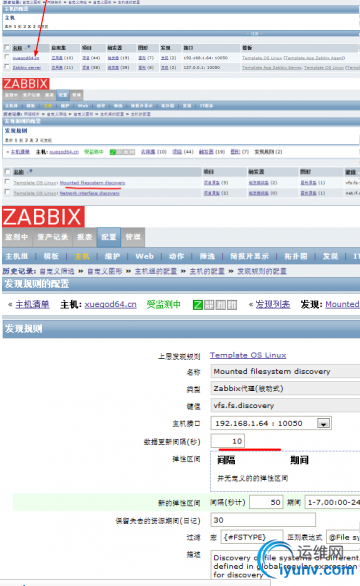Click the green Z agent availability icon near xueqod64.cn in the large header
Screen dimensions: 360x586
197,305
